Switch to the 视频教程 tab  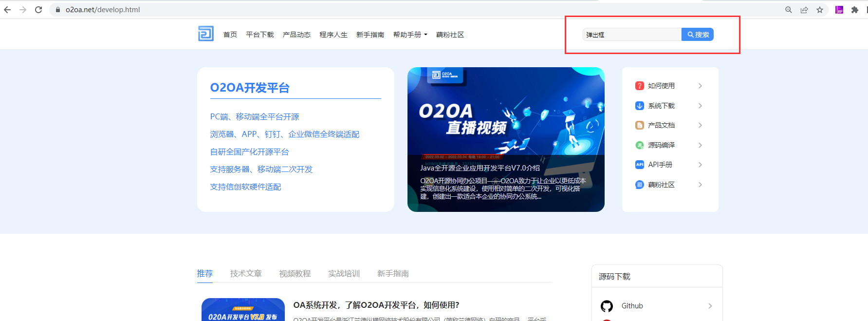click(x=295, y=274)
